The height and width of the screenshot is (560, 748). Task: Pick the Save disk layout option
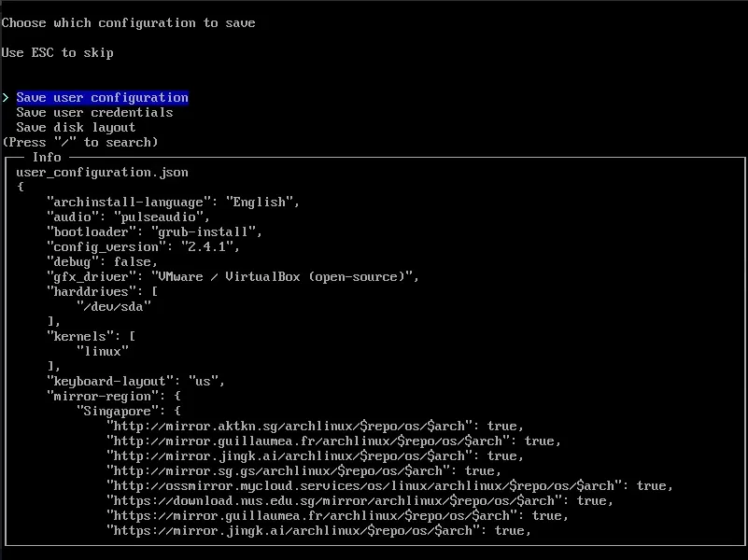click(76, 127)
